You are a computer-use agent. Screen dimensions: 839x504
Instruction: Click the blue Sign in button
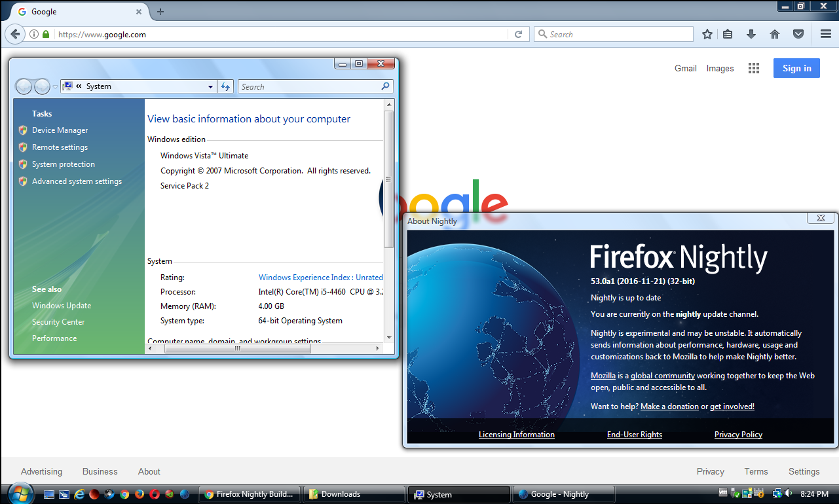pos(796,68)
